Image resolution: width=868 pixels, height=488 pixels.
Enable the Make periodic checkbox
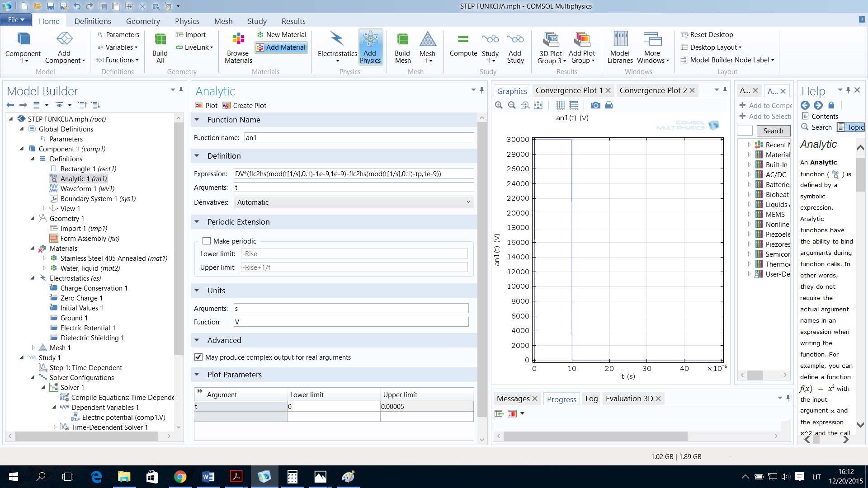[207, 241]
